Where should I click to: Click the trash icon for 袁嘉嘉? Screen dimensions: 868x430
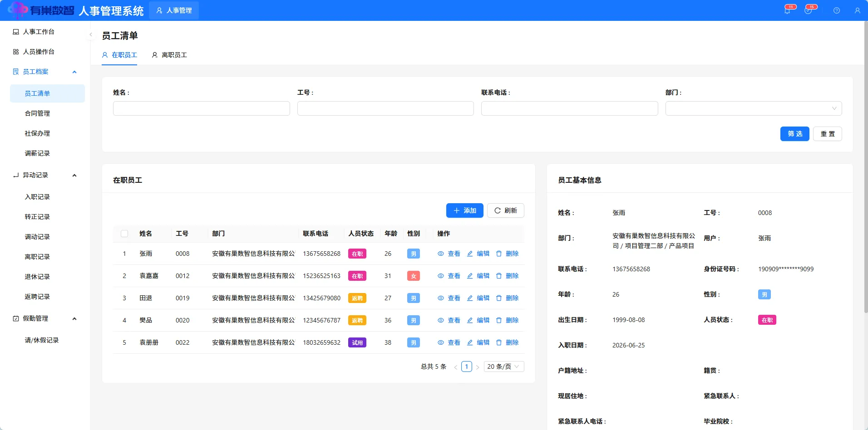click(x=499, y=276)
